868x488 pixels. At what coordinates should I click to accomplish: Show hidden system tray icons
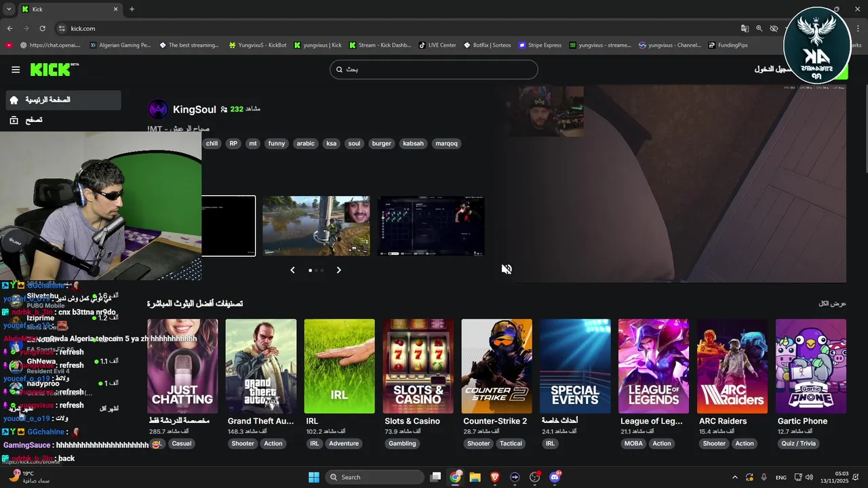coord(735,477)
